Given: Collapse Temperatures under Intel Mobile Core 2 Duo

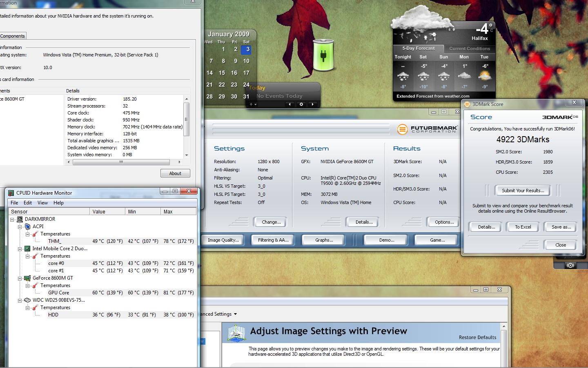Looking at the screenshot, I should (x=28, y=256).
